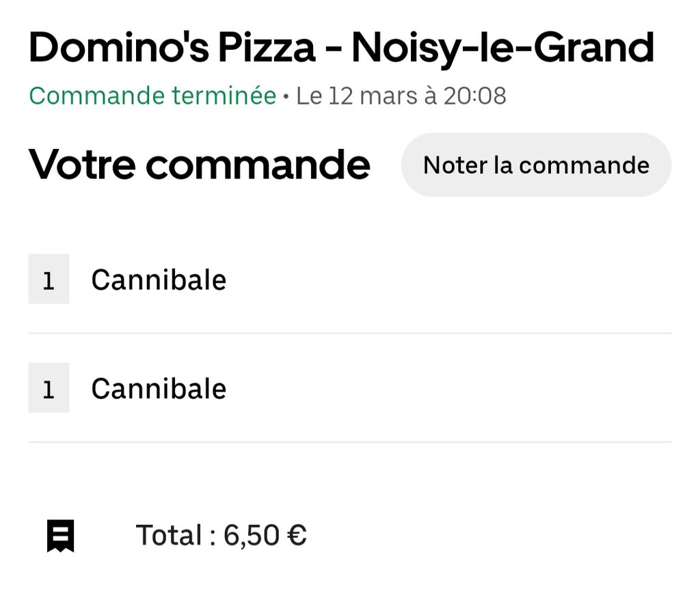
Task: Click the euro symbol in the total
Action: pos(297,535)
